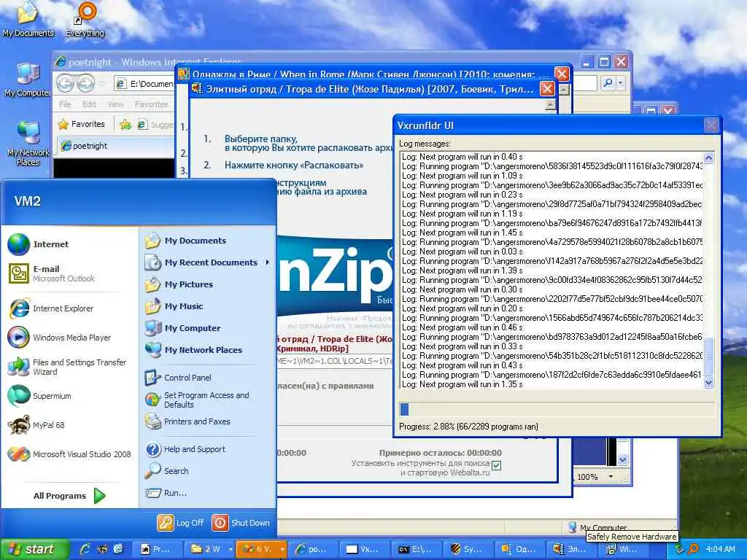The image size is (747, 560).
Task: Expand All Programs list
Action: 69,496
